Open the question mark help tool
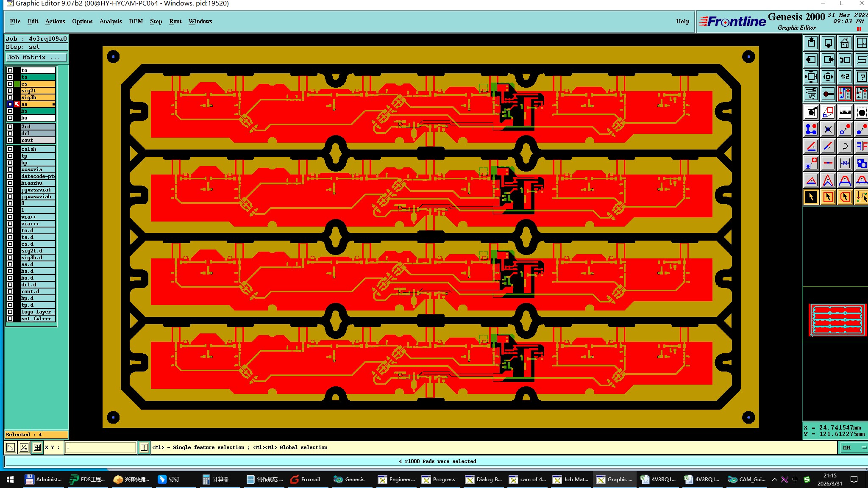 (x=861, y=77)
